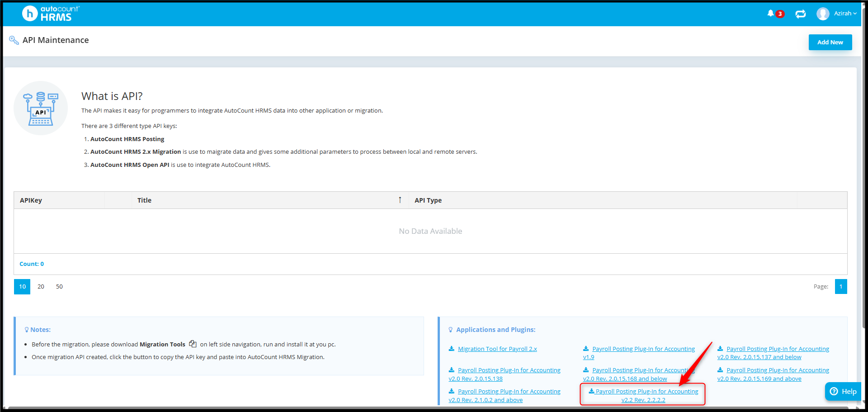
Task: Click the Title sort arrow icon
Action: [400, 200]
